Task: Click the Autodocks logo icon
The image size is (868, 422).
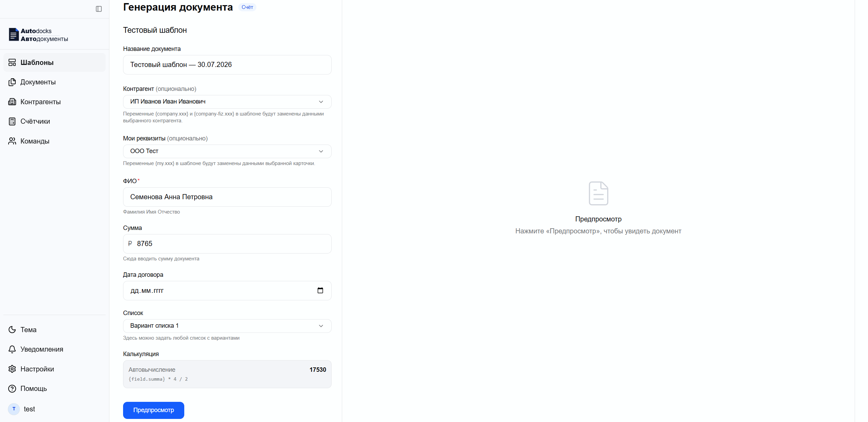Action: click(14, 35)
